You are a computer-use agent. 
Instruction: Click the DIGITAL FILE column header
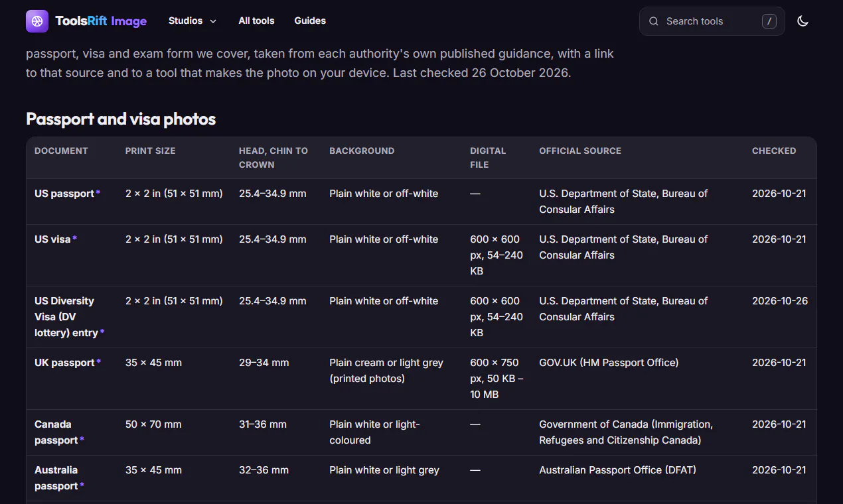coord(488,158)
